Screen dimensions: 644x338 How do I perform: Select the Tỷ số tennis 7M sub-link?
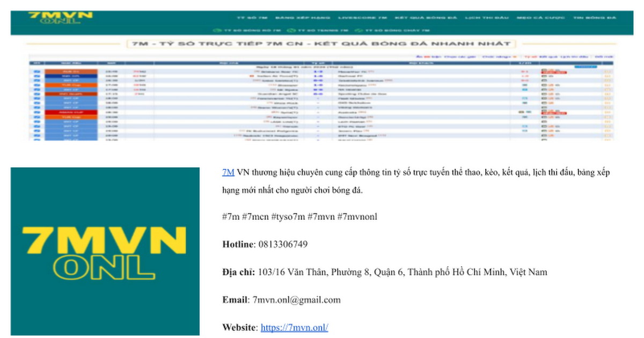coord(318,31)
